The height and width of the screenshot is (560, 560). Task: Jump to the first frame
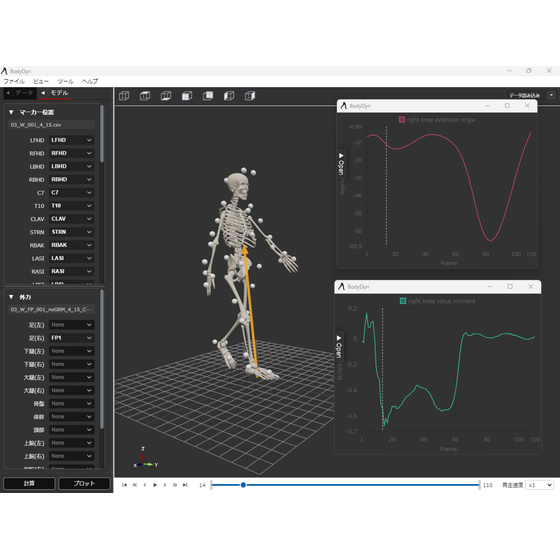[124, 485]
